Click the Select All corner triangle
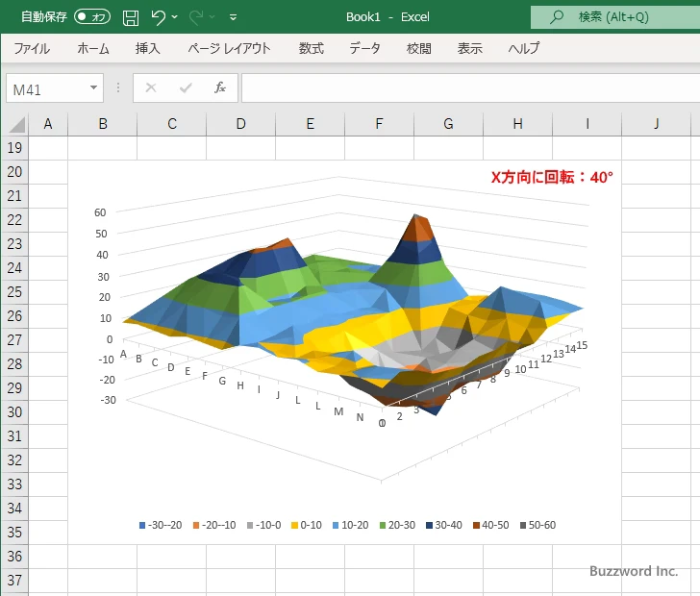 (x=17, y=125)
